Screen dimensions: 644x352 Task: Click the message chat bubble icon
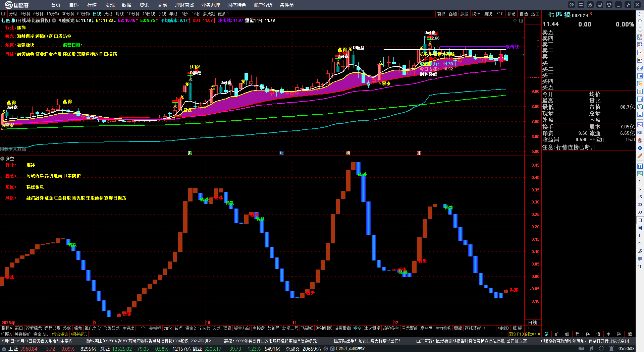pyautogui.click(x=572, y=5)
